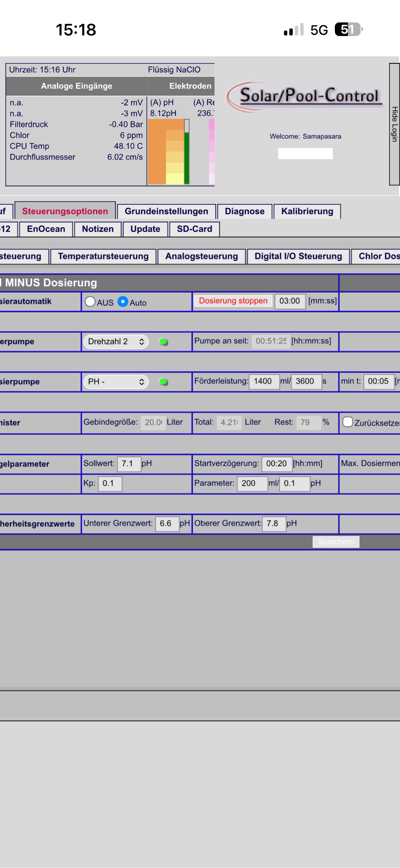Click the 8.12pH electrode value
Image resolution: width=400 pixels, height=868 pixels.
pos(163,113)
